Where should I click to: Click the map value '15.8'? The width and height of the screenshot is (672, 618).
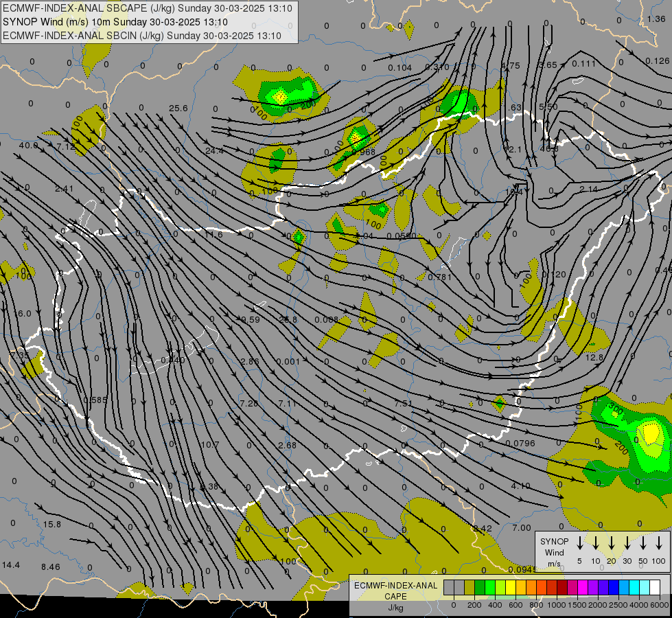52,525
